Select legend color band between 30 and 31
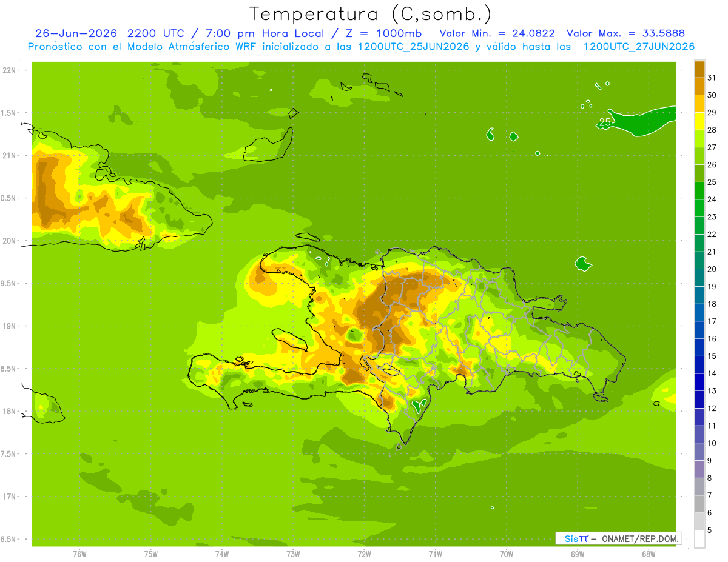The width and height of the screenshot is (728, 562). pos(699,86)
